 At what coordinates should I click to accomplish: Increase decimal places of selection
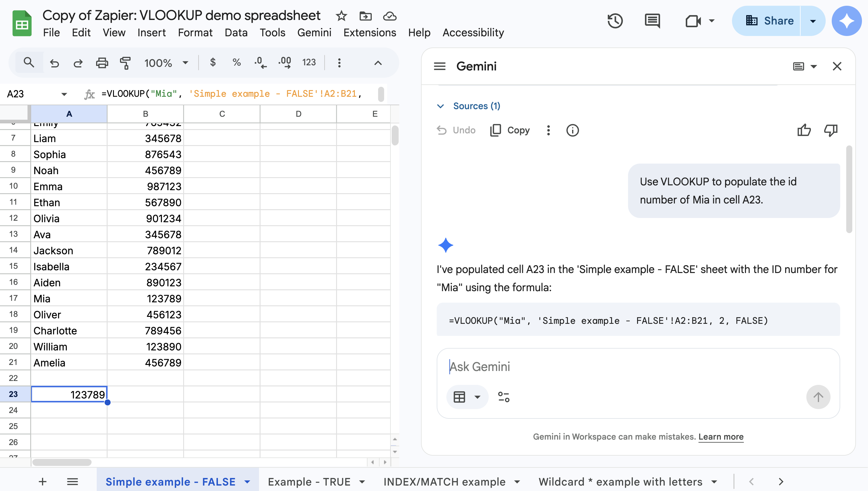(285, 63)
